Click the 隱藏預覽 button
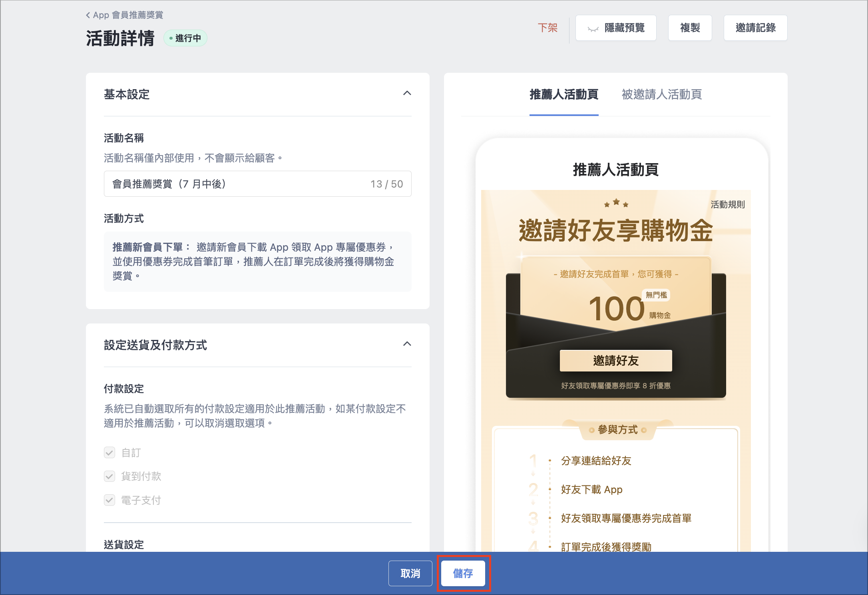The height and width of the screenshot is (595, 868). click(616, 28)
